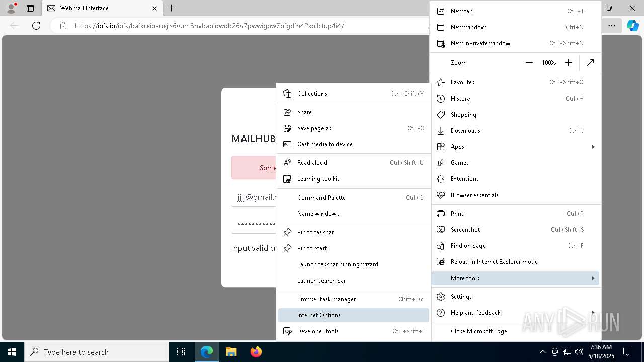Click the Read aloud icon

click(287, 163)
